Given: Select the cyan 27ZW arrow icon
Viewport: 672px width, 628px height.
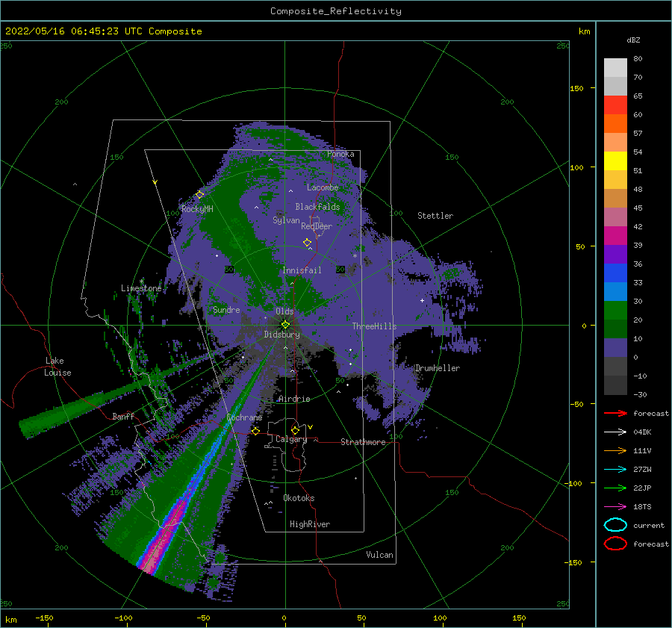Looking at the screenshot, I should coord(615,470).
